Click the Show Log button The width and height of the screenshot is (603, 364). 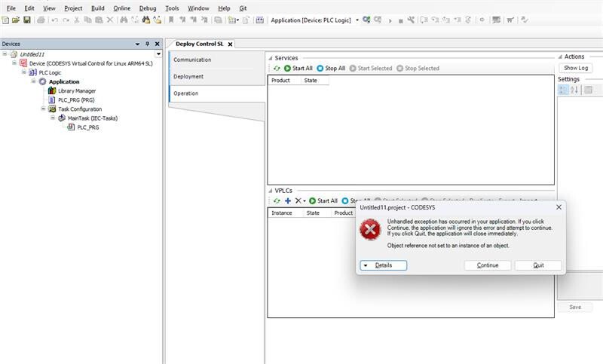click(x=576, y=68)
